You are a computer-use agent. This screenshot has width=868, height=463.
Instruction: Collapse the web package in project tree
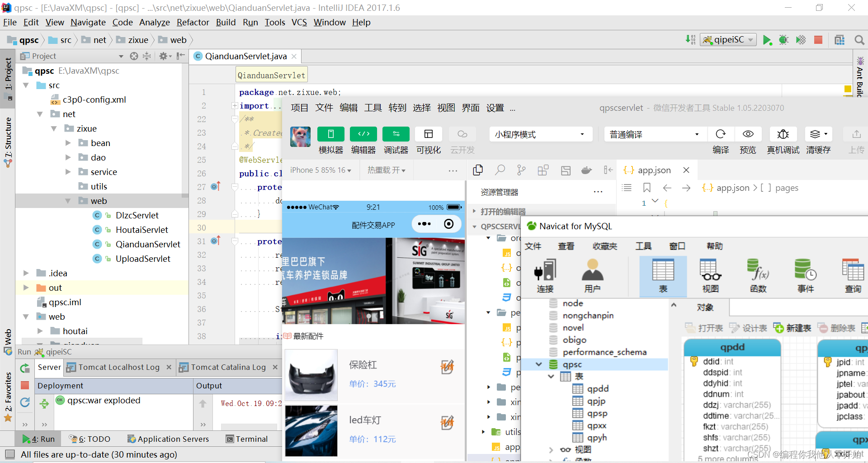(x=68, y=201)
